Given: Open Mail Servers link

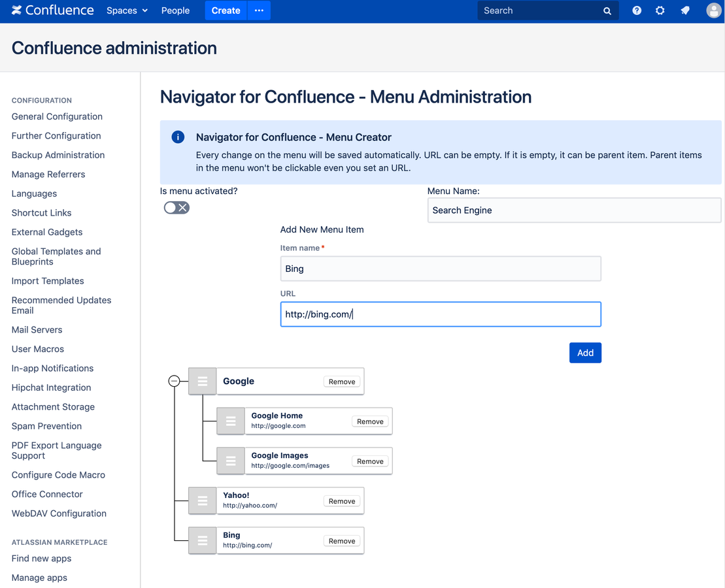Looking at the screenshot, I should click(x=37, y=329).
